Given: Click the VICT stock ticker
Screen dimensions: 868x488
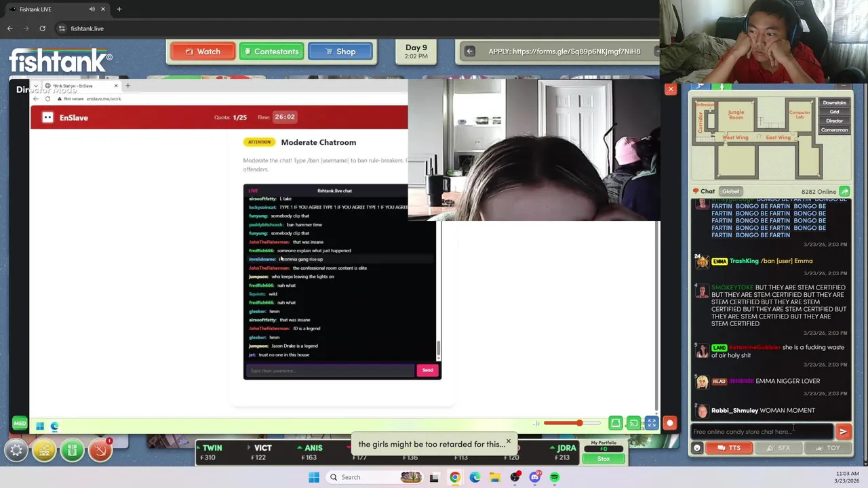Looking at the screenshot, I should [x=259, y=452].
